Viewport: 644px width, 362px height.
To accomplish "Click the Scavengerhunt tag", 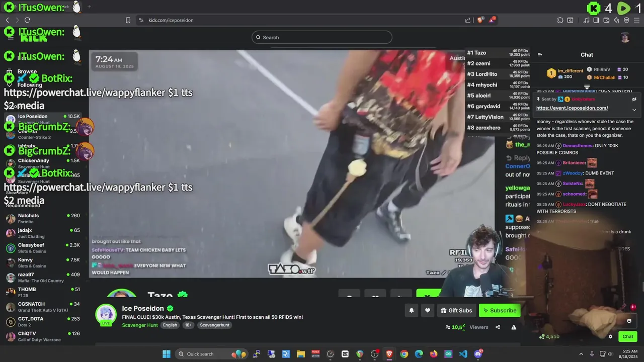I will (214, 325).
